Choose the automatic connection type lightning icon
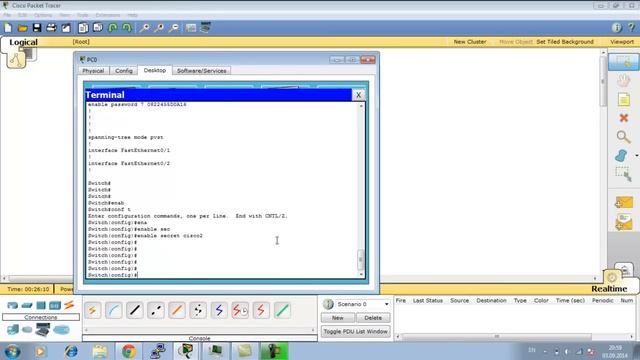Image resolution: width=640 pixels, height=360 pixels. point(92,311)
